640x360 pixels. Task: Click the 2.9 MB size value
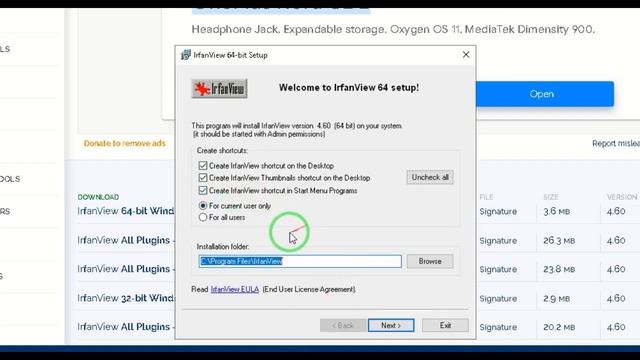coord(556,299)
